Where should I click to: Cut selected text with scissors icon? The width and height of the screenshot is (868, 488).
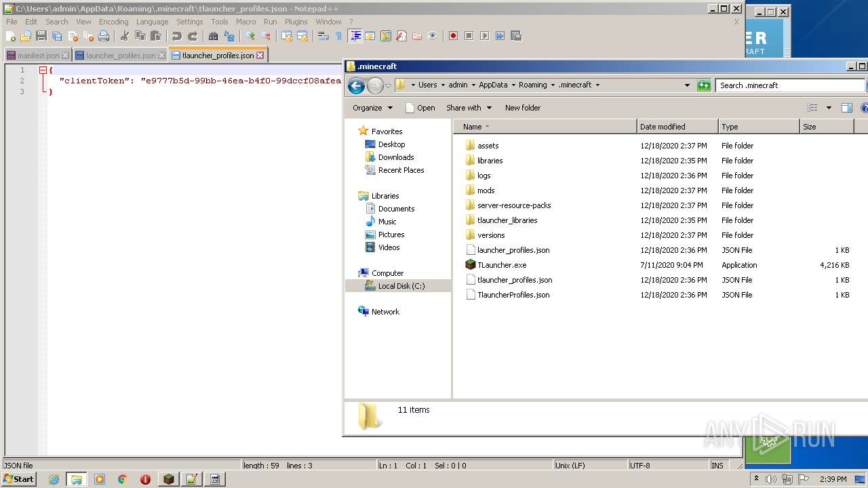pyautogui.click(x=124, y=36)
